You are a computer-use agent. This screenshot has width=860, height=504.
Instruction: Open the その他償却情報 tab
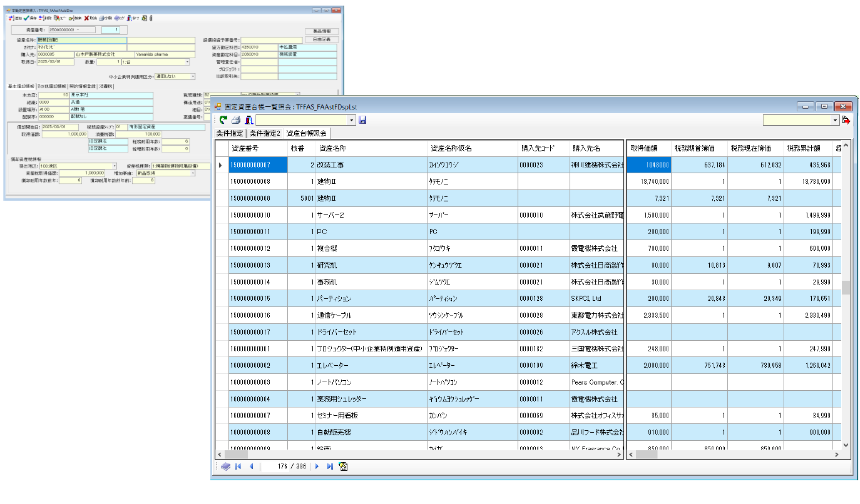51,86
